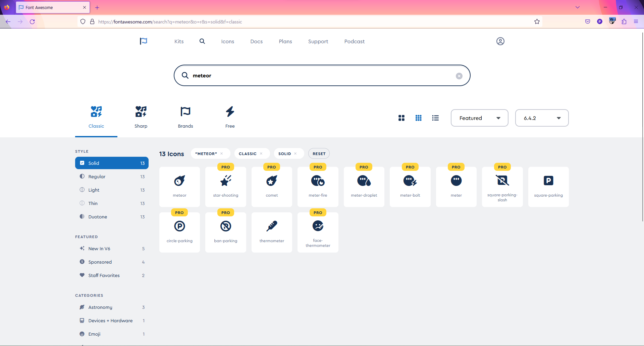Select the Free icons tab
Viewport: 644px width, 346px height.
pos(230,117)
